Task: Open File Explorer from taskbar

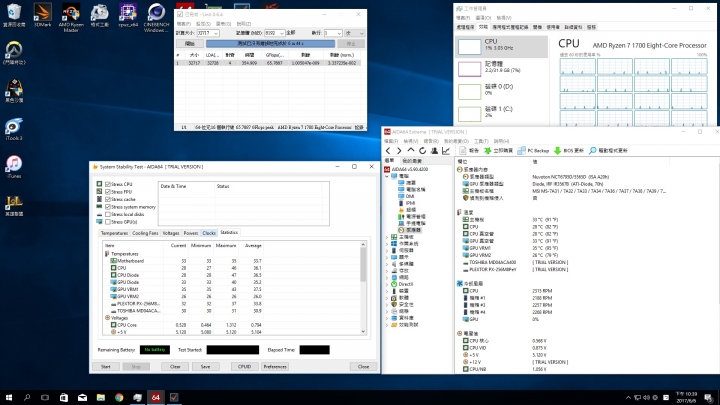Action: [101, 397]
